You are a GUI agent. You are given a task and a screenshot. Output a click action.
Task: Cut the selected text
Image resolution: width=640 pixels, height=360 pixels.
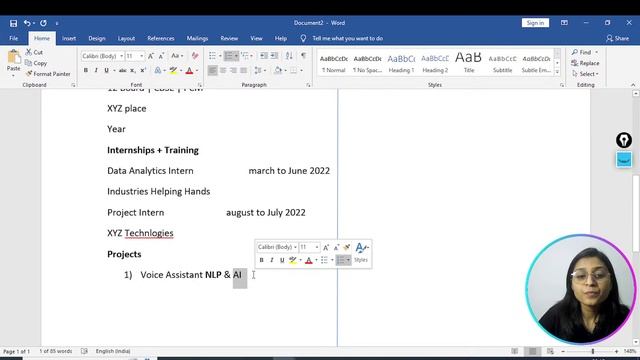pyautogui.click(x=34, y=52)
